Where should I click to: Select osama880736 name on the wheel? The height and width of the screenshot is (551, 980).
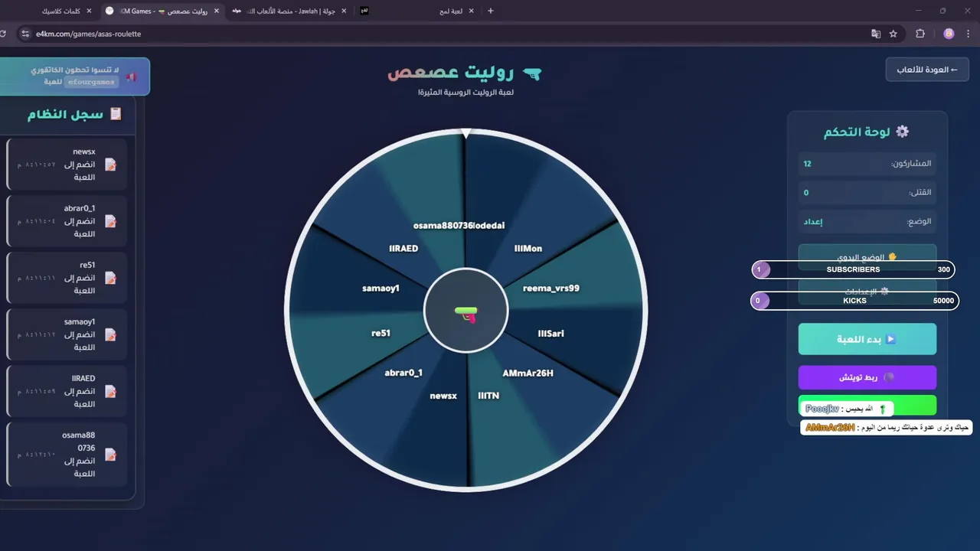coord(443,226)
